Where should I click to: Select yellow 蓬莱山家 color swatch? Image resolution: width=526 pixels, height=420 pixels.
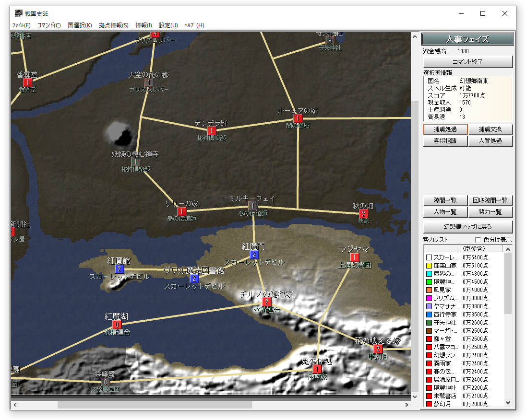click(429, 266)
